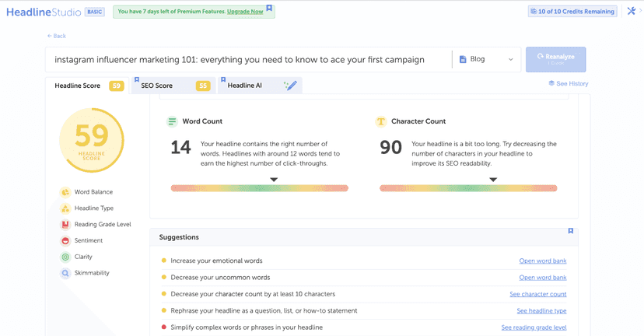
Task: Open word bank for uncommon words suggestion
Action: click(543, 278)
